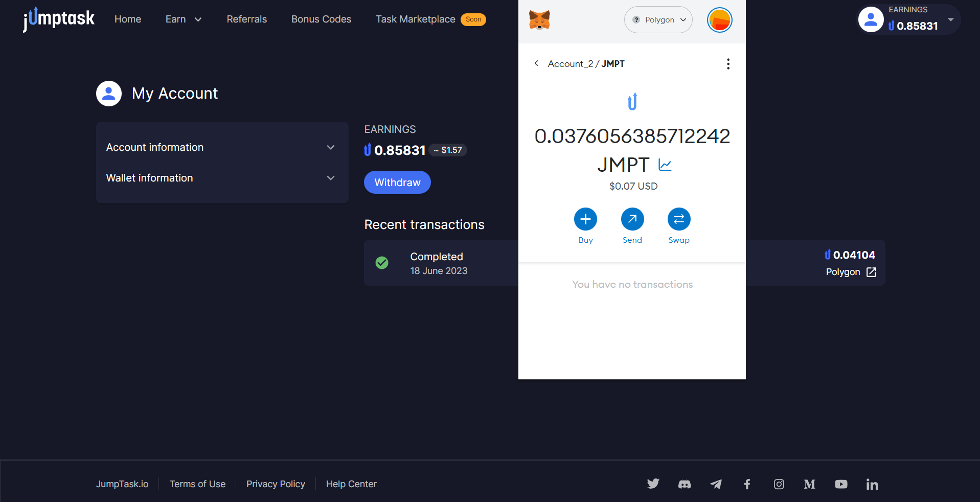This screenshot has width=980, height=502.
Task: Click the ~ $1.57 earnings value badge
Action: point(448,150)
